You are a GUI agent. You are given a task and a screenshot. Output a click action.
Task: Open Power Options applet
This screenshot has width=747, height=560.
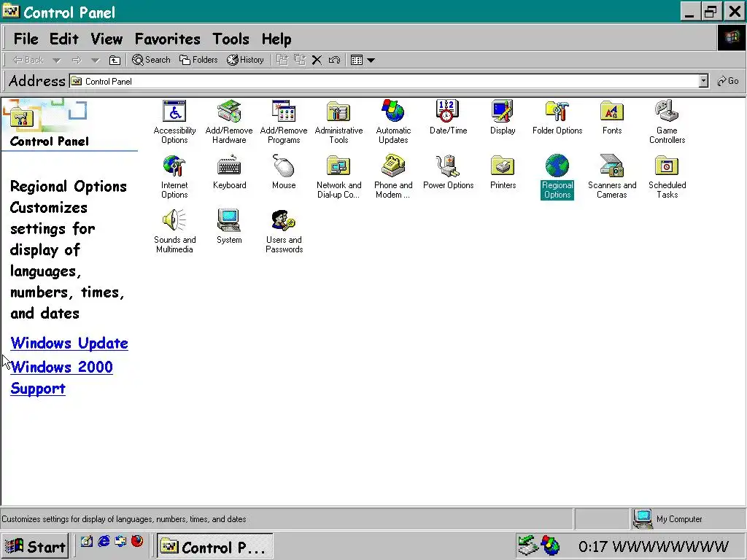(448, 171)
